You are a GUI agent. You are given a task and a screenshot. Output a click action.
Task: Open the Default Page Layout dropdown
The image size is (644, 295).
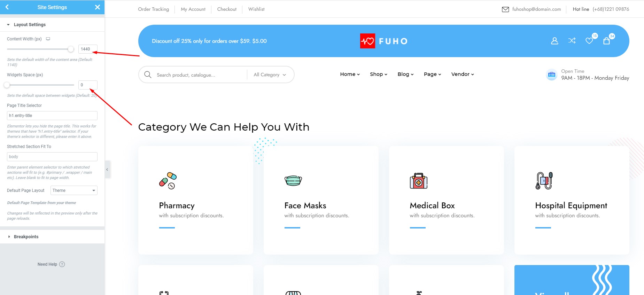click(x=74, y=191)
